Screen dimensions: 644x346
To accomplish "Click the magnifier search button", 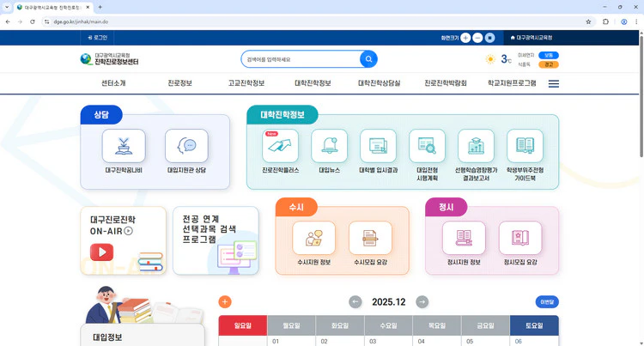I will [x=368, y=59].
